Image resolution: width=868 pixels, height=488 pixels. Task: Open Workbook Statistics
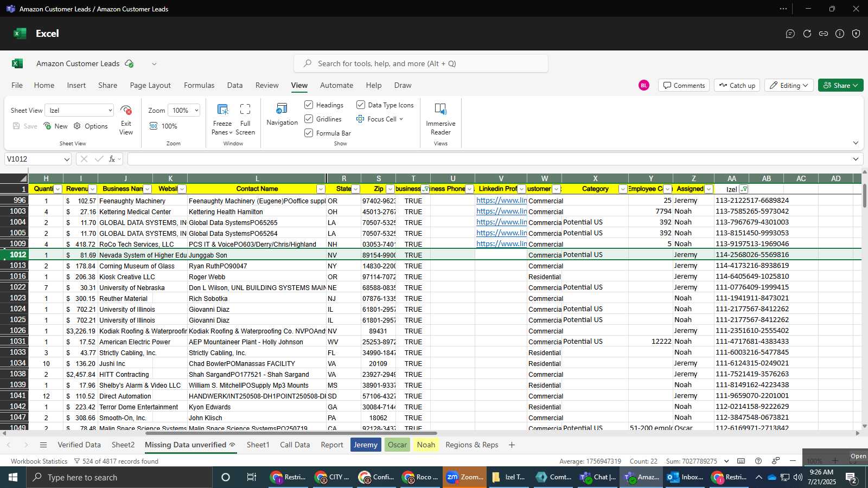click(39, 461)
